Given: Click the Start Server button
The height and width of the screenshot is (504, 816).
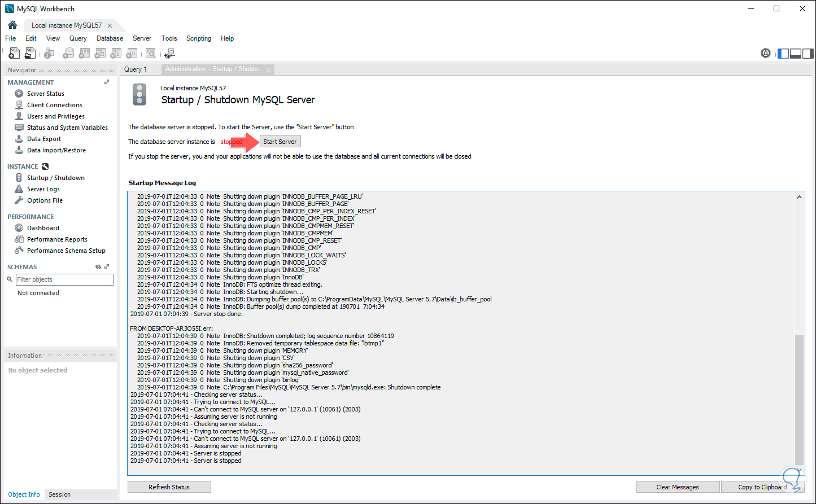Looking at the screenshot, I should [x=280, y=142].
